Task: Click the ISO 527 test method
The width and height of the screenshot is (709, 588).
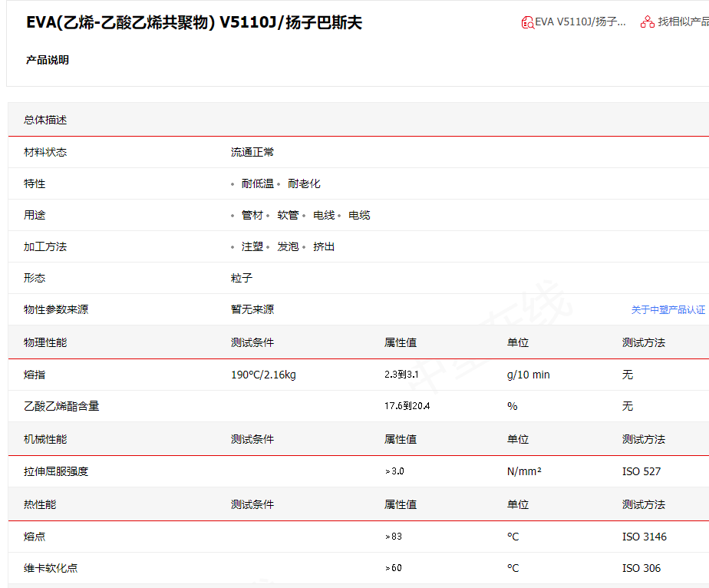Action: click(x=641, y=471)
